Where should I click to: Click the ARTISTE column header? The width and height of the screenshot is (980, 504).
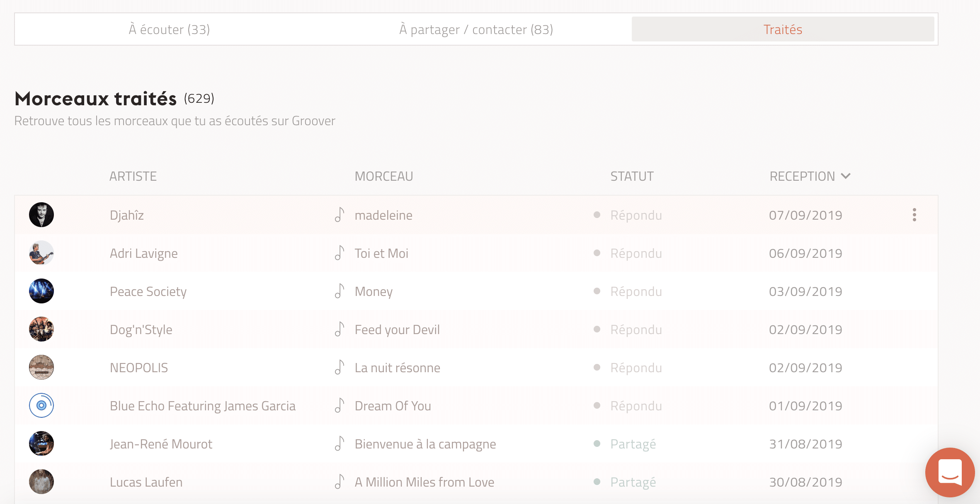pyautogui.click(x=133, y=176)
